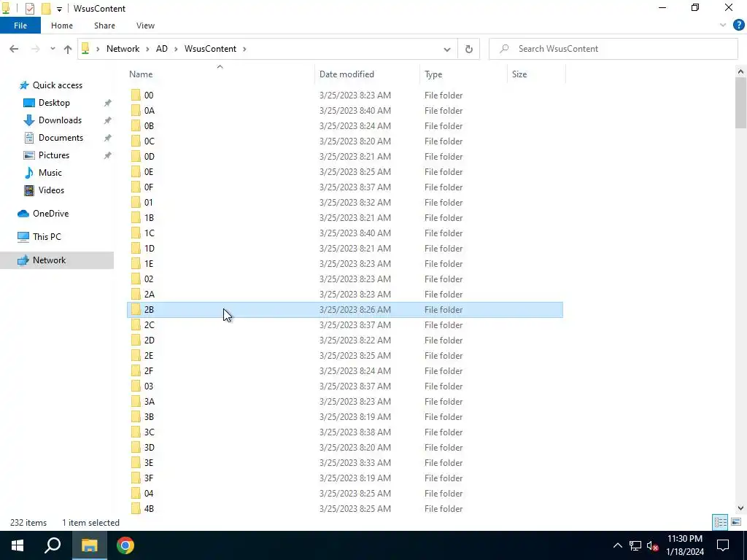747x560 pixels.
Task: Open Customize Quick Access Toolbar dropdown
Action: coord(59,9)
